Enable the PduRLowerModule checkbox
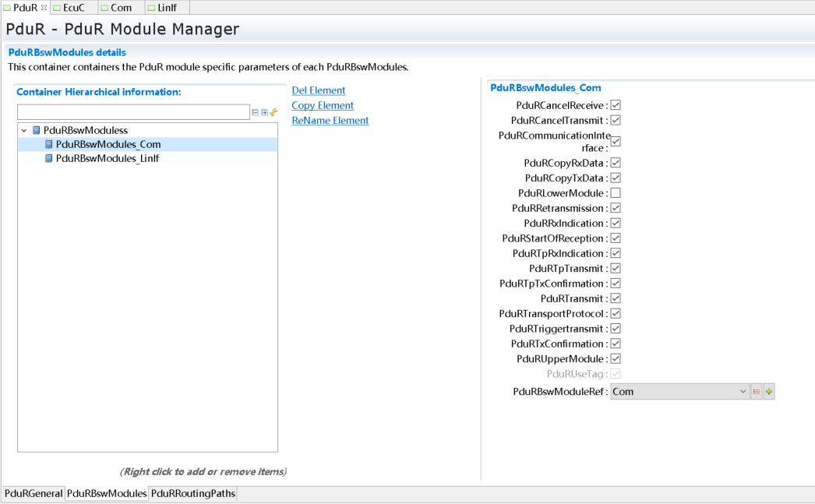 pyautogui.click(x=616, y=193)
